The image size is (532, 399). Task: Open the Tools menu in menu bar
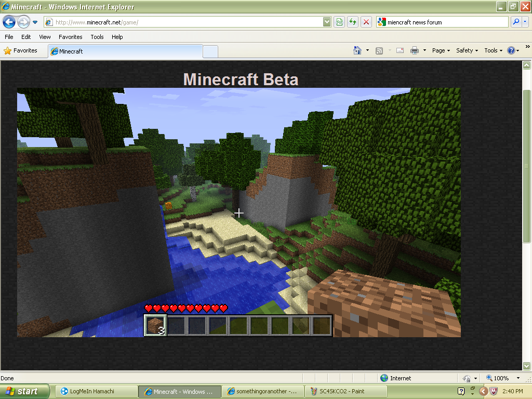97,37
